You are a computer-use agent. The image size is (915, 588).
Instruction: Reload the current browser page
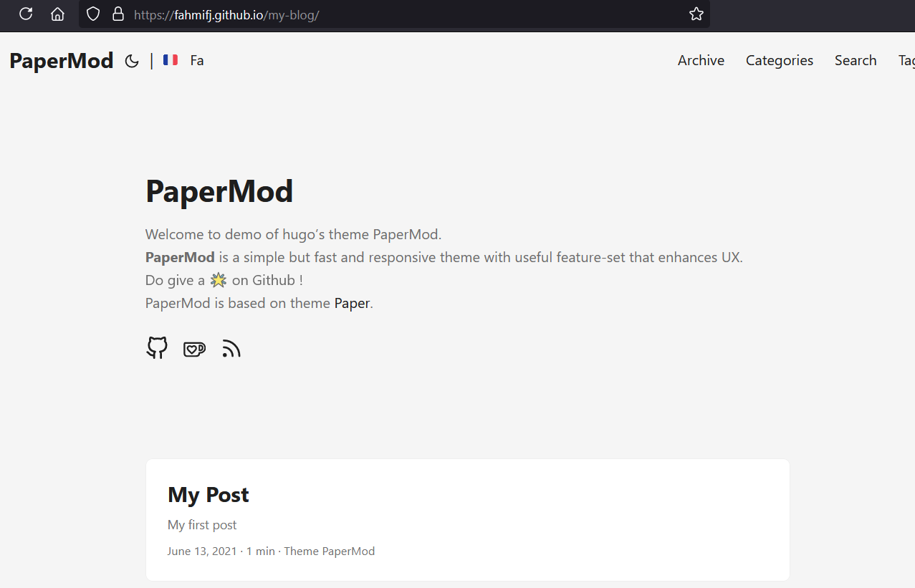[26, 14]
